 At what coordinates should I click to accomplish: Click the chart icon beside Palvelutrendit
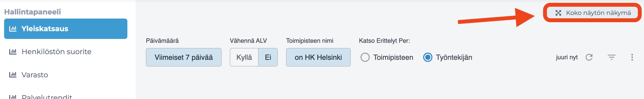click(13, 97)
